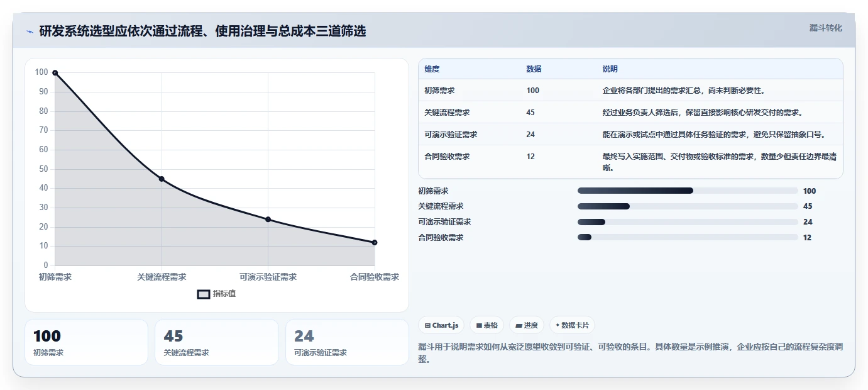868x390 pixels.
Task: Click the 可演示验证需求 progress bar
Action: coord(688,222)
